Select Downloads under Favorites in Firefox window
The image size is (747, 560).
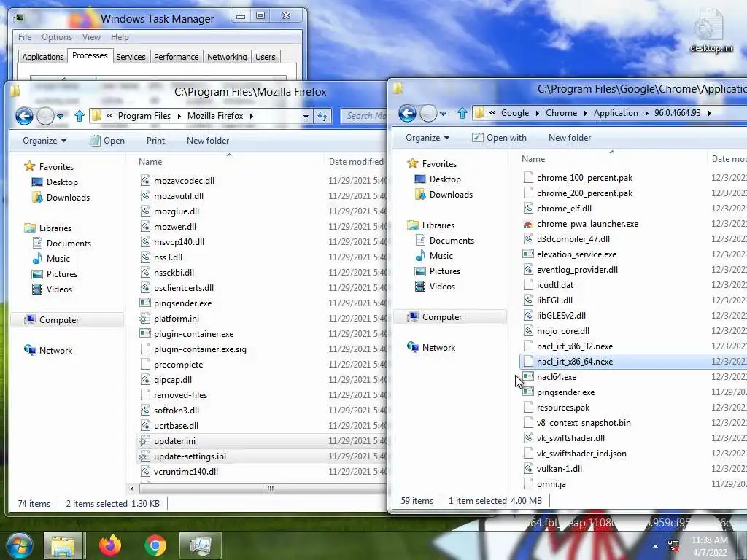click(68, 197)
